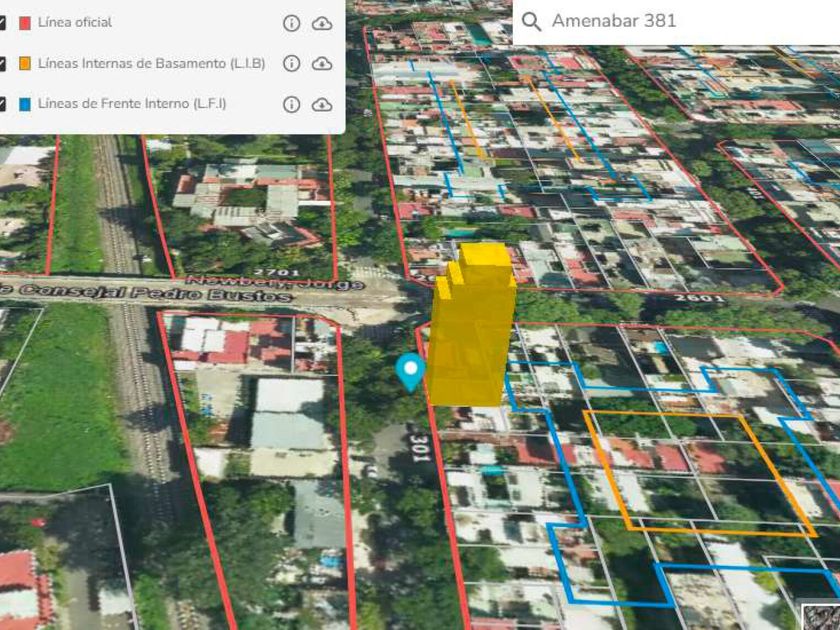The image size is (840, 630).
Task: Click the Línea oficial layer label
Action: pos(74,22)
